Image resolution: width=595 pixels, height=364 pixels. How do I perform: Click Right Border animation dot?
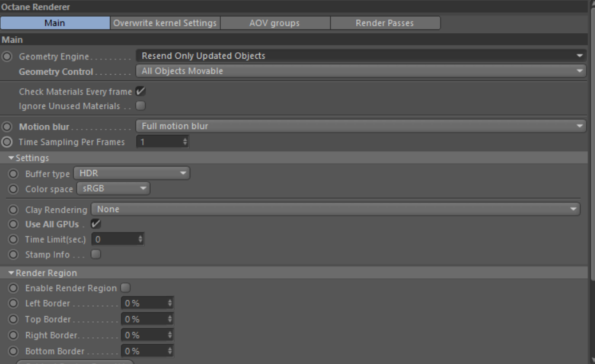(x=13, y=335)
